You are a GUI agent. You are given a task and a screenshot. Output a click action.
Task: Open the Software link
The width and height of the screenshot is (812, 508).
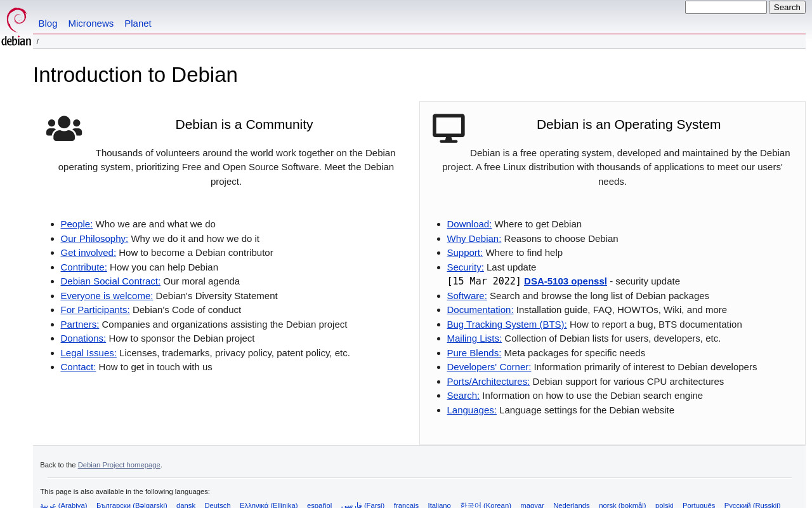[467, 296]
